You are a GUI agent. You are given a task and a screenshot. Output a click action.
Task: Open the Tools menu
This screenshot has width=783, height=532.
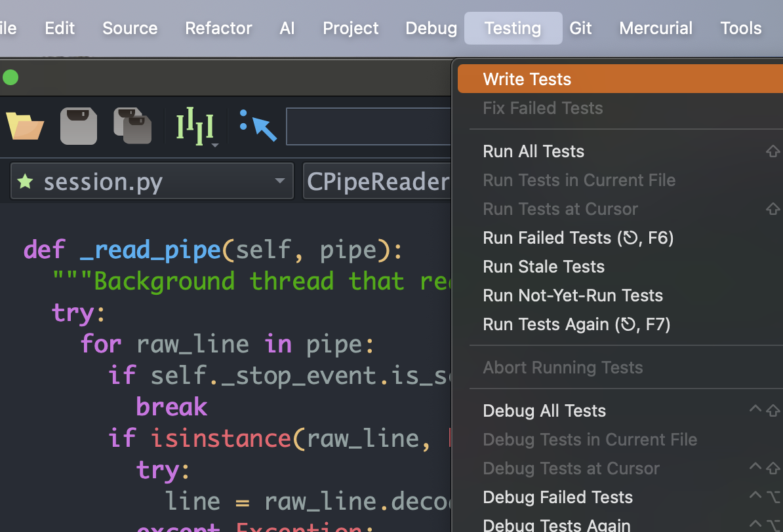tap(740, 28)
